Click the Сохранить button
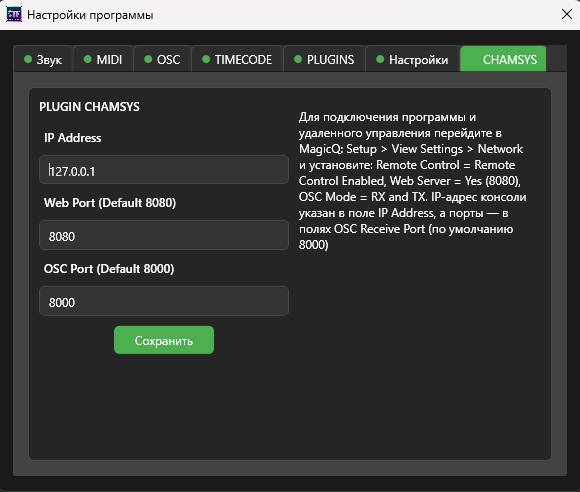Image resolution: width=580 pixels, height=492 pixels. (x=164, y=340)
